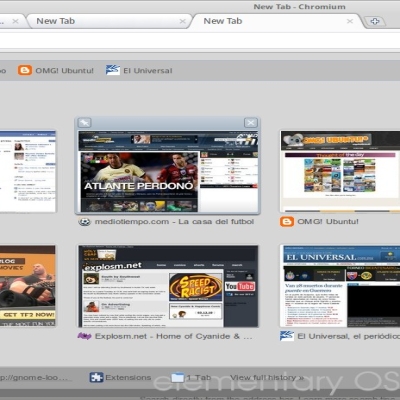Open the Extensions recently closed item
This screenshot has width=400, height=400.
click(120, 377)
